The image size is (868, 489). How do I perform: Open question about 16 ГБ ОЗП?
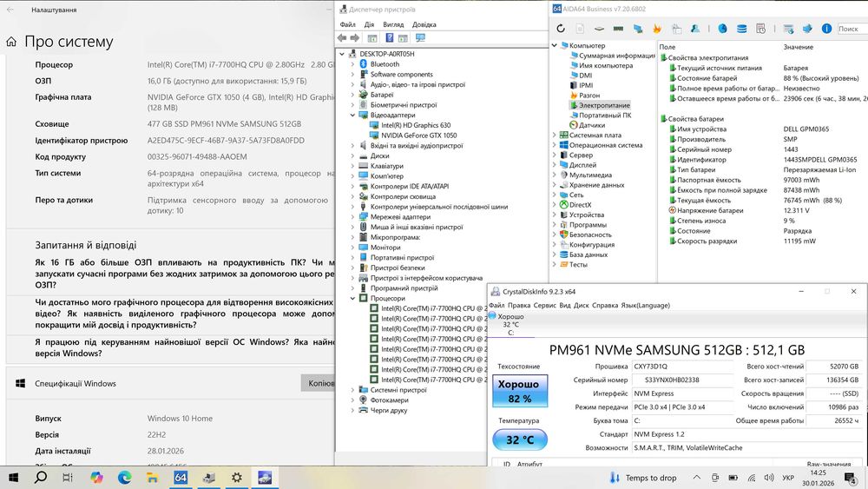(185, 274)
